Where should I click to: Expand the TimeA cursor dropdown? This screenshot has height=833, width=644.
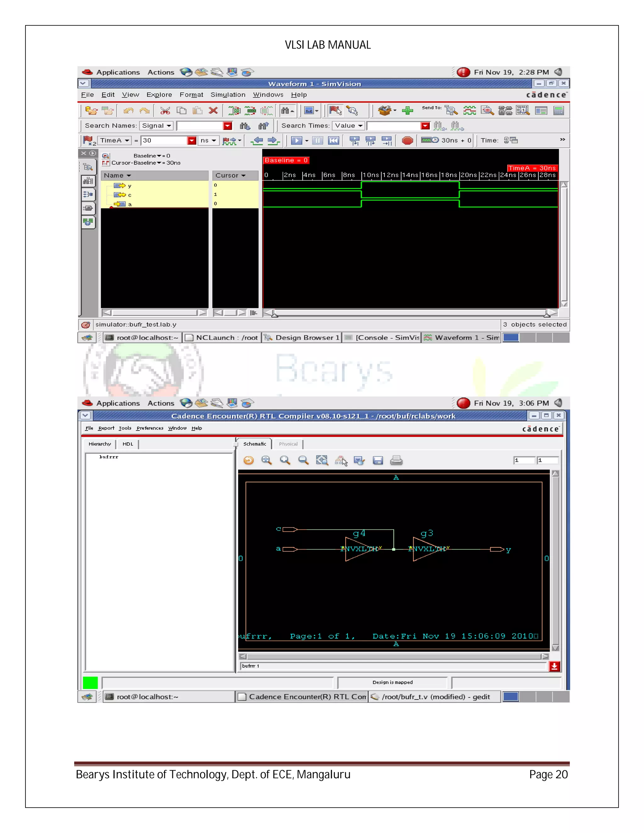point(114,141)
